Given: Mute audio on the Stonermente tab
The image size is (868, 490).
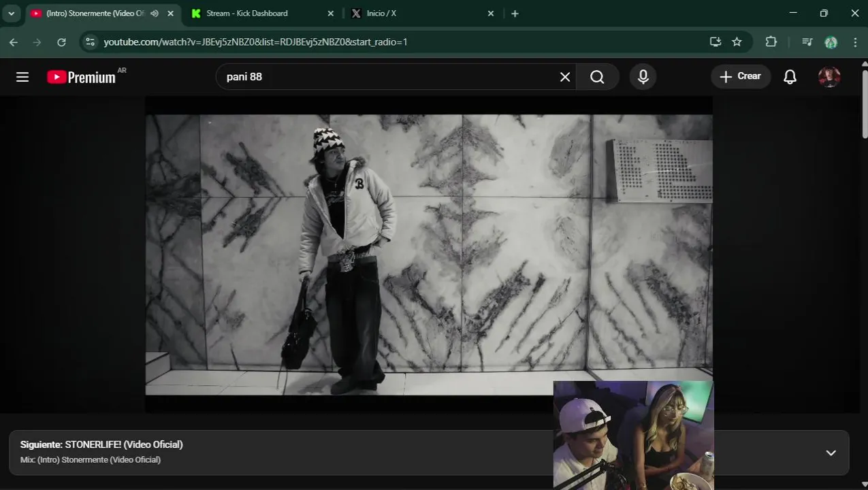Looking at the screenshot, I should pyautogui.click(x=155, y=14).
